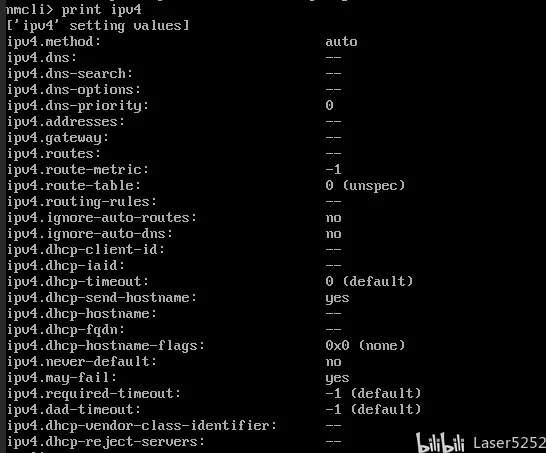Click 'yes' beside ipv4.may-fail

[337, 378]
